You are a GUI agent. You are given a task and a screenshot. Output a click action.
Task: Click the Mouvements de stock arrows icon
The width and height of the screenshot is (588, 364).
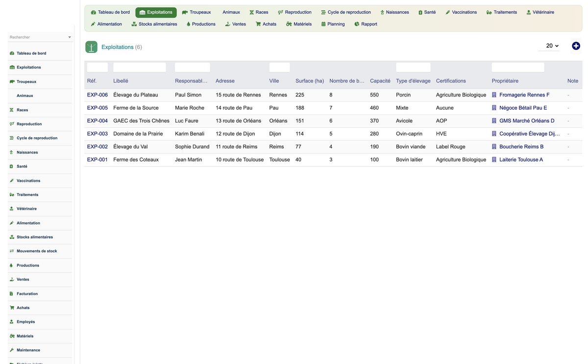[x=12, y=251]
